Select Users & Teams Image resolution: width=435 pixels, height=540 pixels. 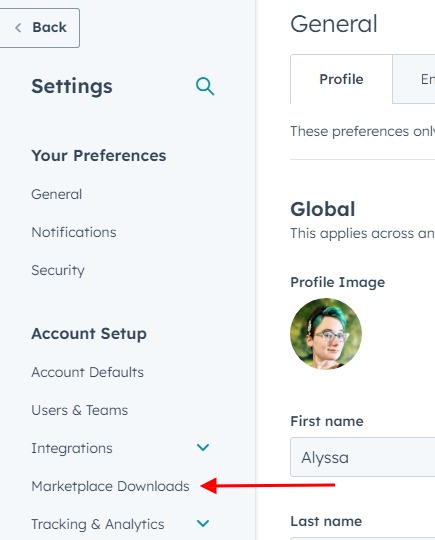(80, 410)
